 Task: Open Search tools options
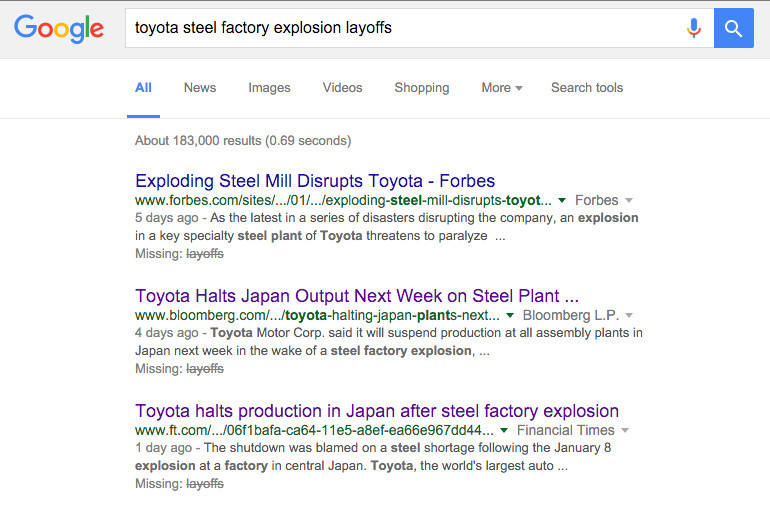click(x=586, y=88)
